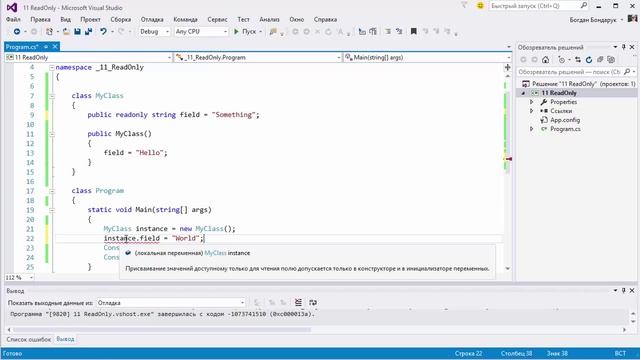The image size is (640, 360).
Task: Click the split-editor plus icon above scrollbar
Action: (x=508, y=67)
